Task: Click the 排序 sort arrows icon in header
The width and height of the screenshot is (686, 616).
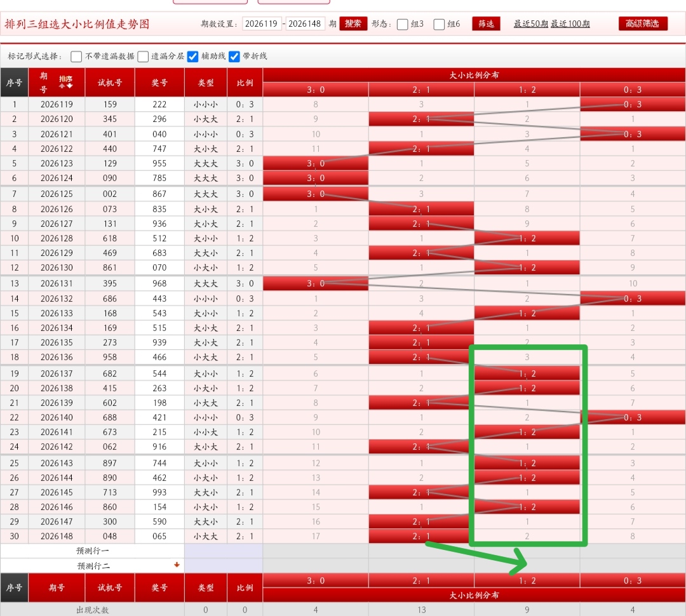Action: pyautogui.click(x=65, y=83)
